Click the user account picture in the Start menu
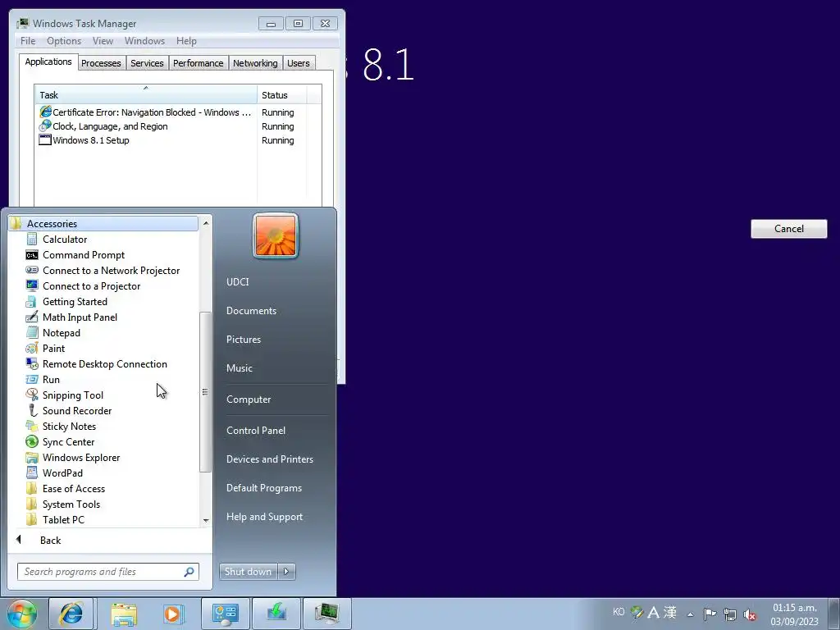This screenshot has width=840, height=630. pyautogui.click(x=276, y=235)
